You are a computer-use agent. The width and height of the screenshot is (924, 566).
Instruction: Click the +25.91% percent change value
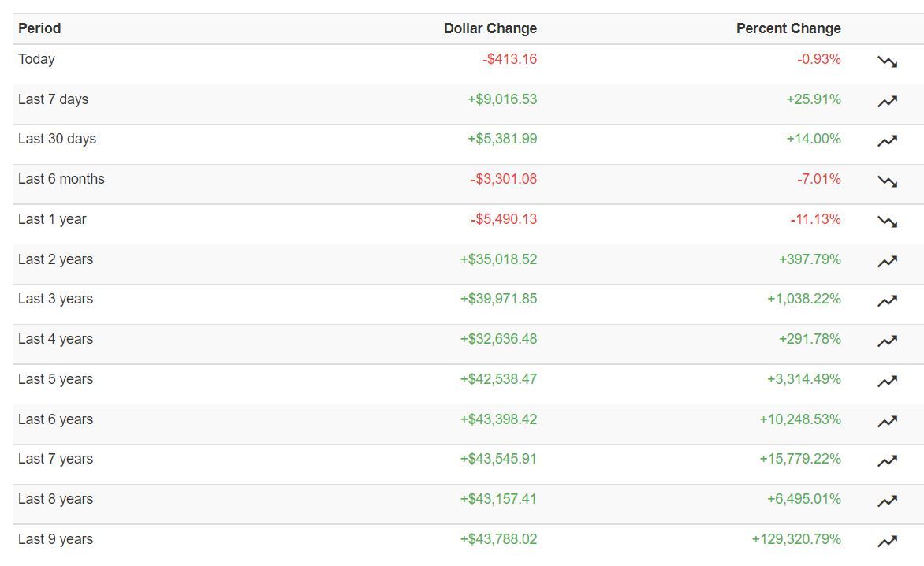tap(813, 99)
